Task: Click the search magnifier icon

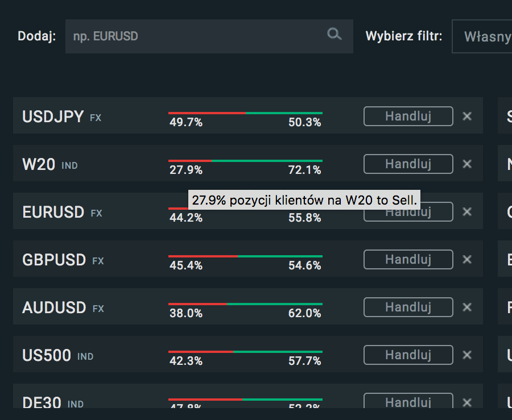Action: [335, 34]
